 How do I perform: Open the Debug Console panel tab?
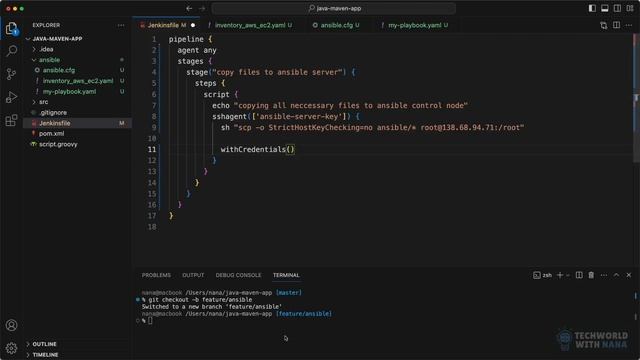click(238, 275)
